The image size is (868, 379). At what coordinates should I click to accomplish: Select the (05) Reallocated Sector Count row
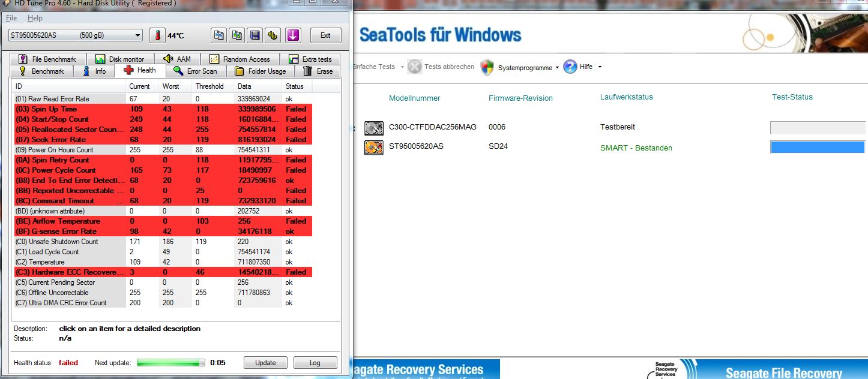click(163, 129)
